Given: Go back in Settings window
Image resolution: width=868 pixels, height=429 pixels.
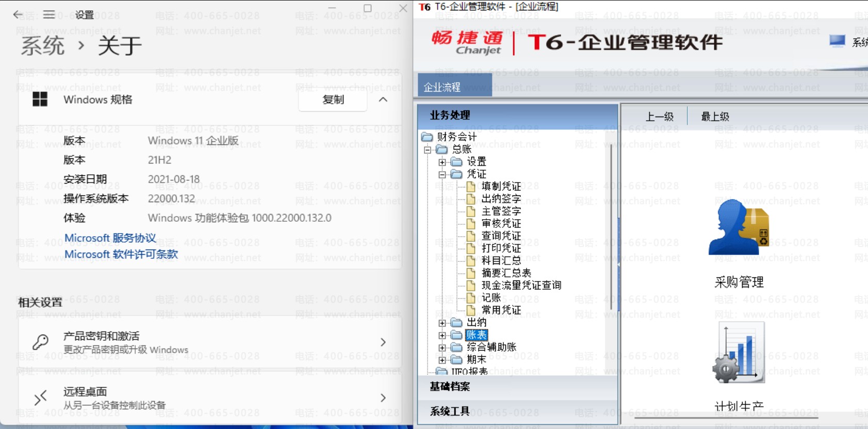Looking at the screenshot, I should pyautogui.click(x=18, y=14).
